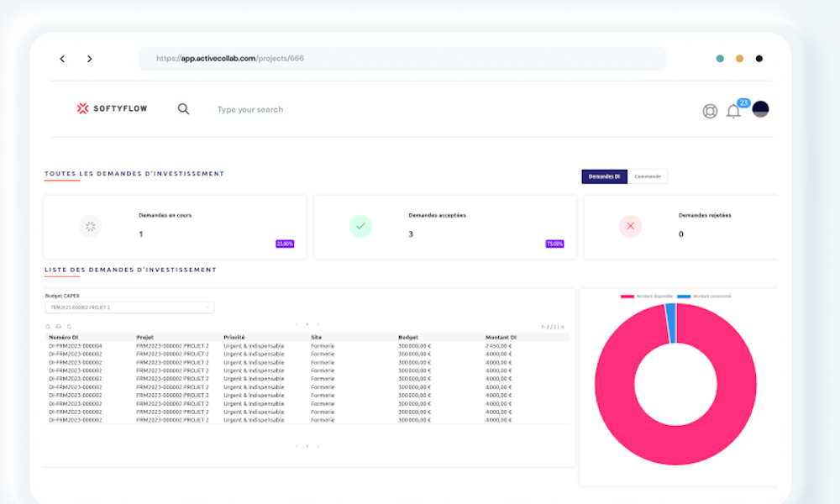Viewport: 840px width, 504px height.
Task: Click the 'Demandes en cours' card title
Action: pos(165,215)
